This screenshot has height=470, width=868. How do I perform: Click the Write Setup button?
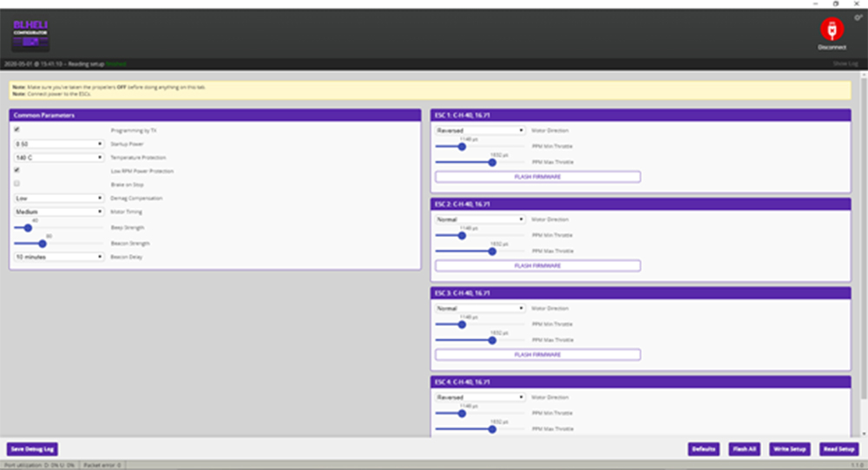coord(790,449)
